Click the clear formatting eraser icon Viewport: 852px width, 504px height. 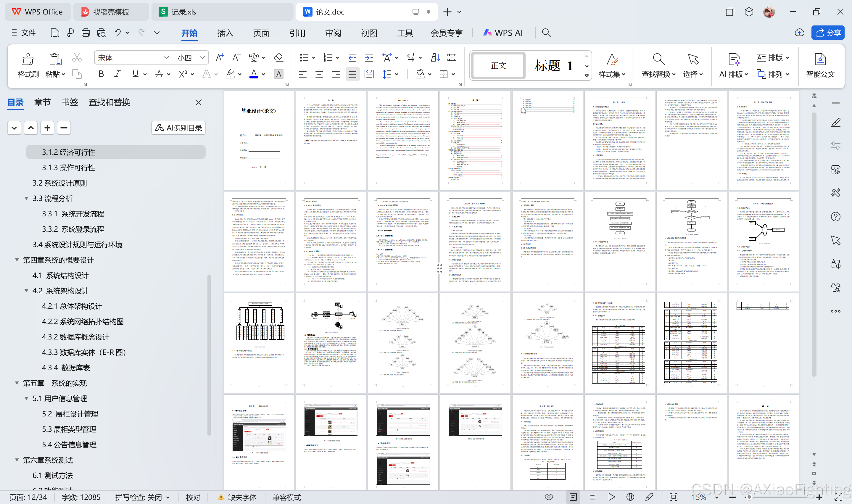pyautogui.click(x=278, y=57)
